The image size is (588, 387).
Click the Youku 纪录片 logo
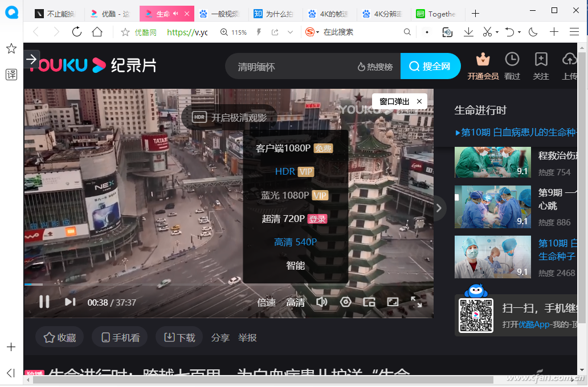[93, 65]
